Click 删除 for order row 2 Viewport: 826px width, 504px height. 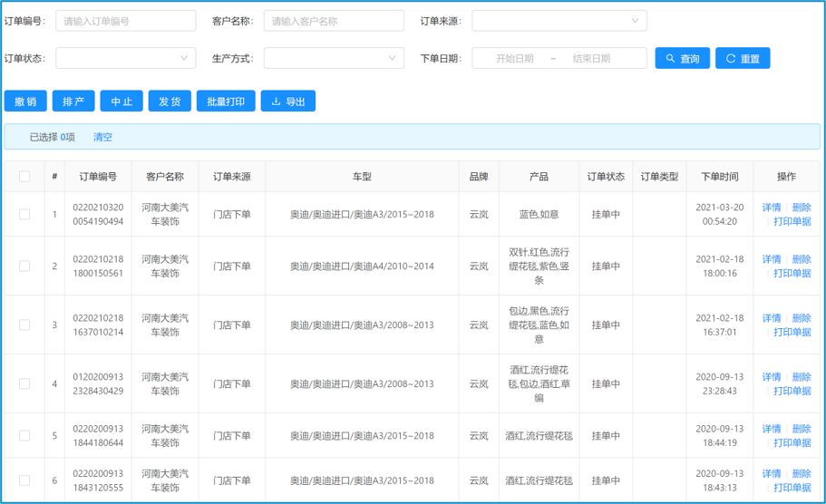tap(801, 259)
